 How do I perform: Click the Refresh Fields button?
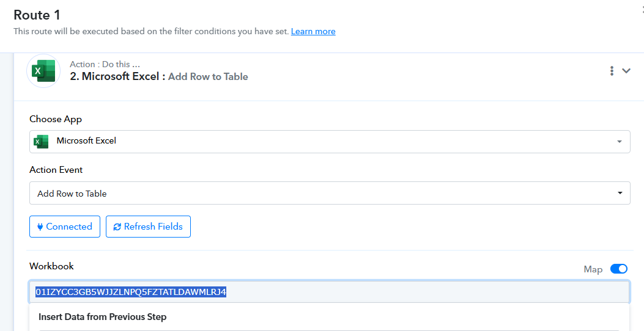(148, 227)
